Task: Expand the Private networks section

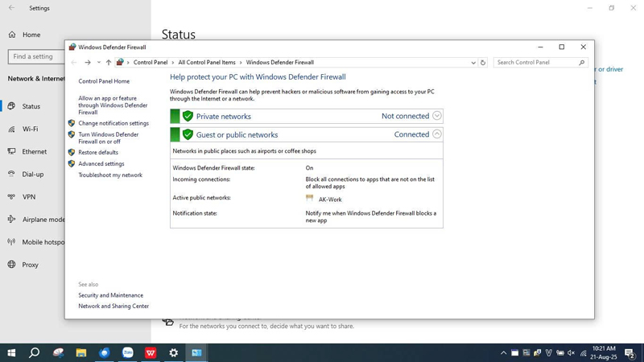Action: click(x=437, y=116)
